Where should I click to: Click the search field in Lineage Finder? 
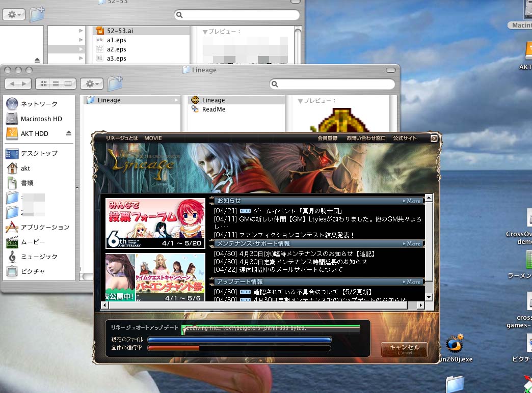(x=332, y=84)
